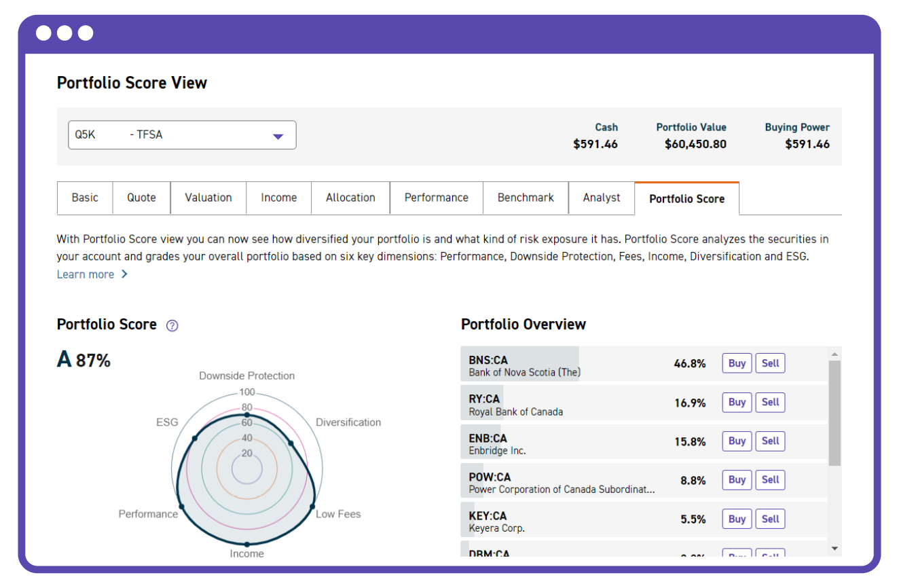Click the chevron next to Learn more
The width and height of the screenshot is (899, 588).
[124, 274]
